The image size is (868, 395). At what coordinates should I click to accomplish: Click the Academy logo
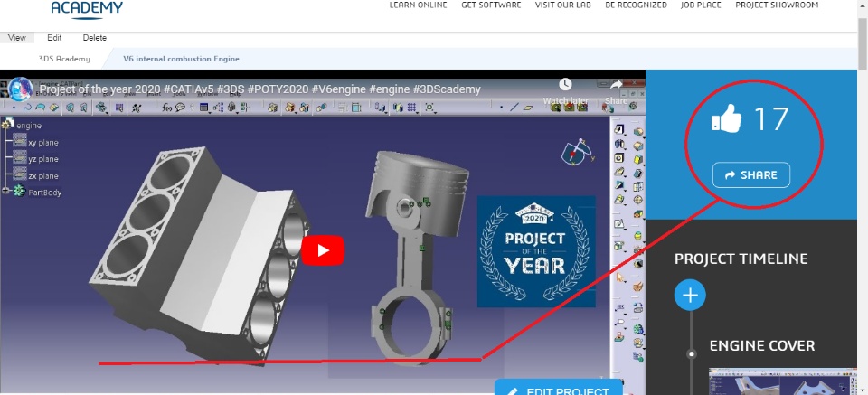point(87,9)
